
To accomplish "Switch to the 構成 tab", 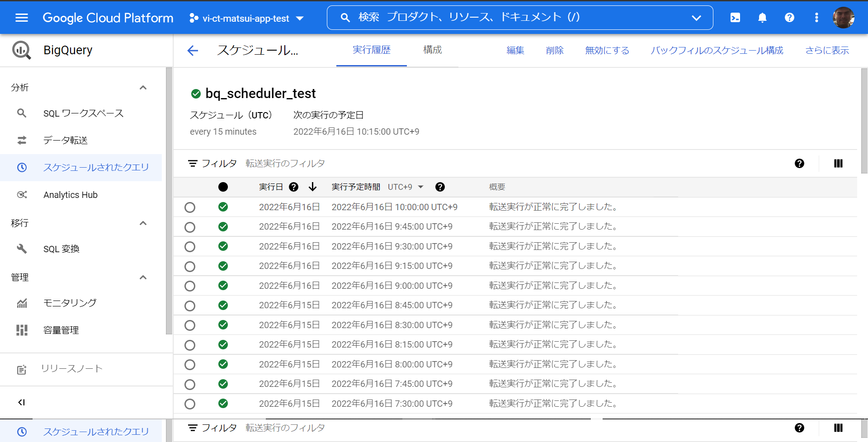I will pos(433,50).
